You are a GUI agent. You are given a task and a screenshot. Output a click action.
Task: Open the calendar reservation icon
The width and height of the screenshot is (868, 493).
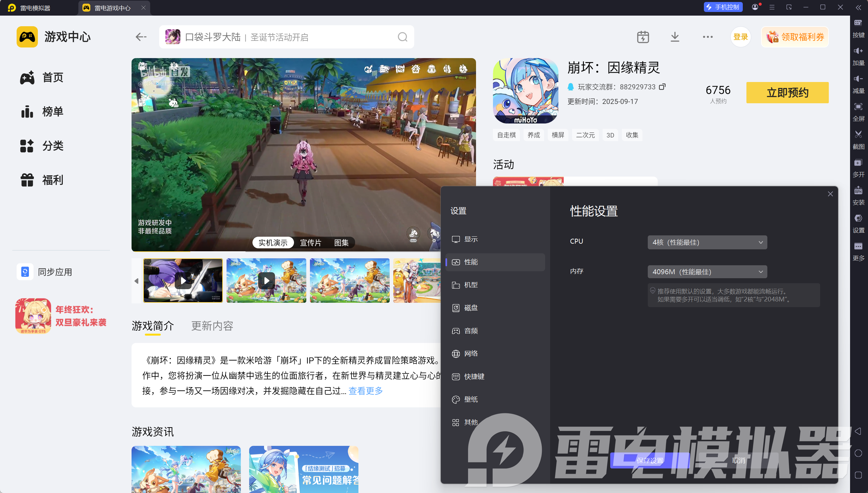click(x=643, y=37)
